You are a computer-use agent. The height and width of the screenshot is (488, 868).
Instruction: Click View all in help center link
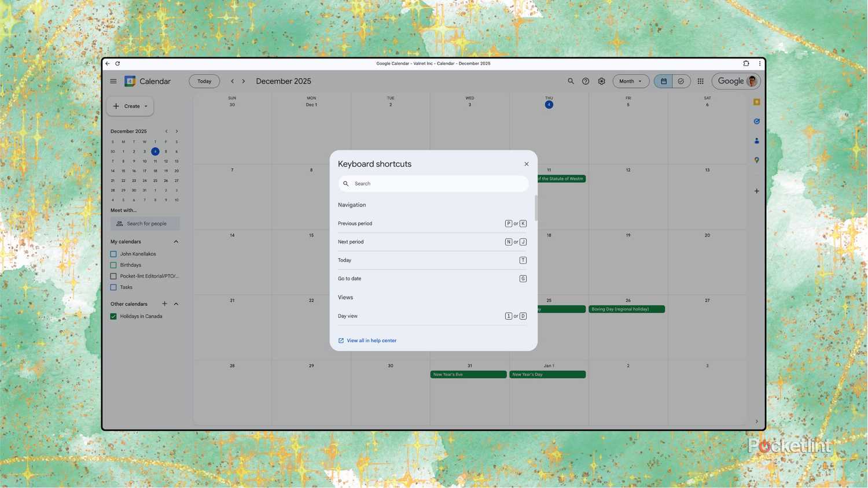click(372, 341)
